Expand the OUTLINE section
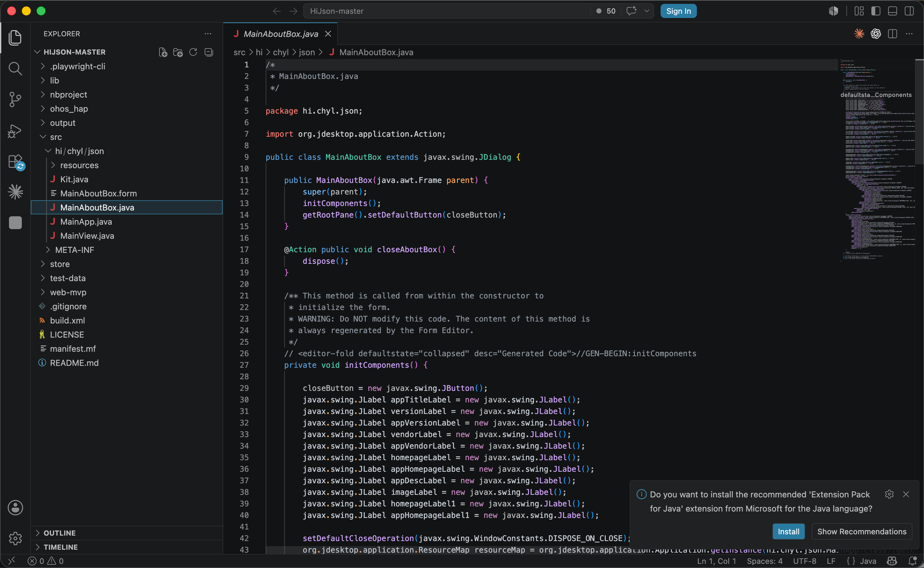 pos(126,533)
